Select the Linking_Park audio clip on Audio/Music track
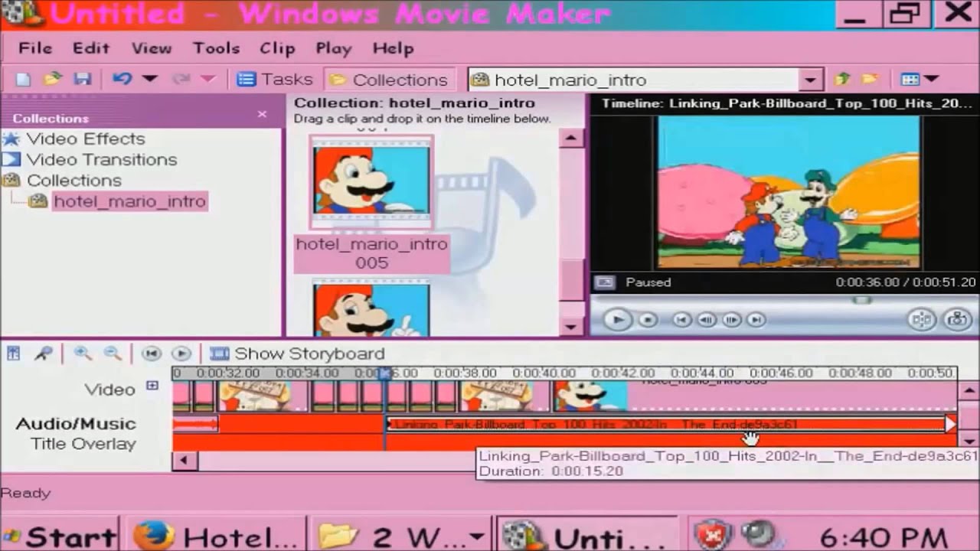Screen dimensions: 980x551 [666, 424]
